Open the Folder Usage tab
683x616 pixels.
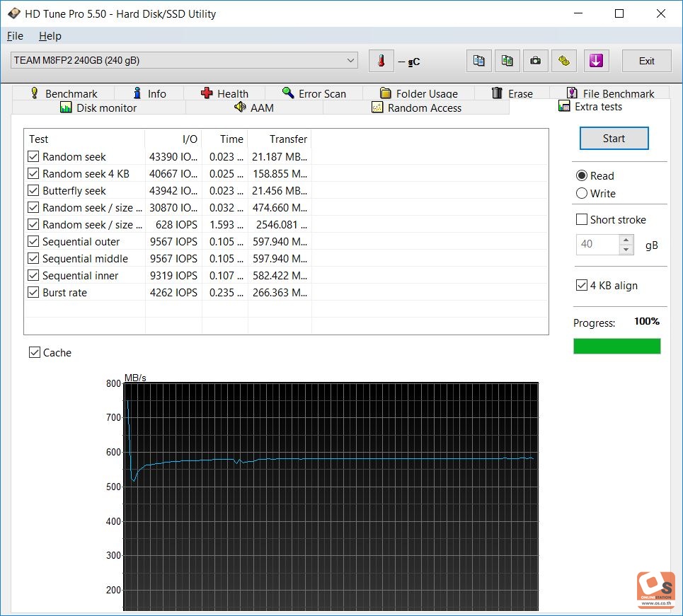click(418, 93)
